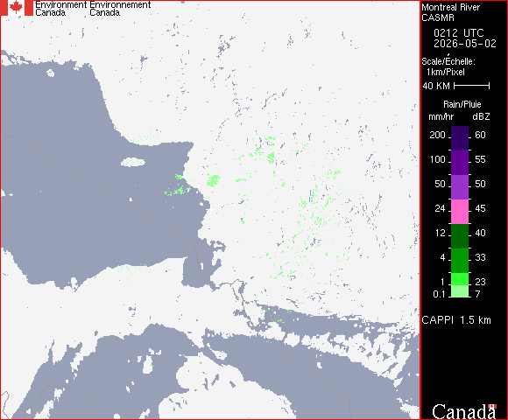Click the Scale/Échelle 1km/Pixel label
The width and height of the screenshot is (508, 420).
tap(448, 66)
